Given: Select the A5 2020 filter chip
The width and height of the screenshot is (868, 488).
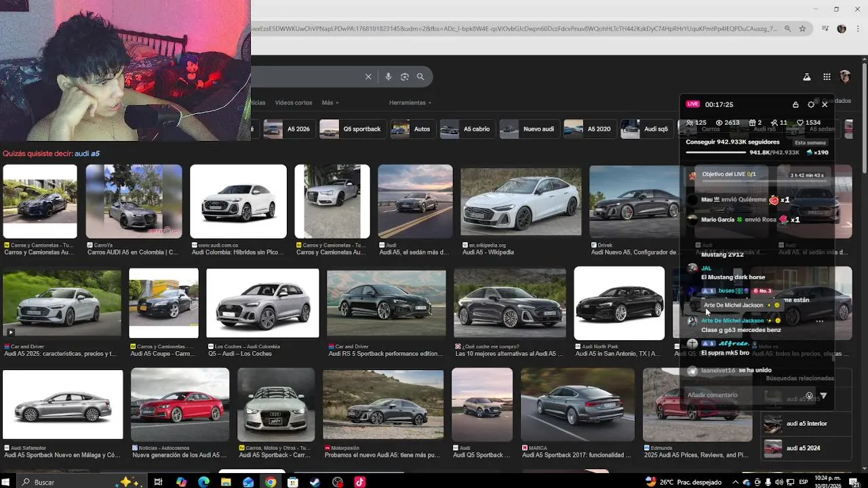Looking at the screenshot, I should (x=589, y=129).
